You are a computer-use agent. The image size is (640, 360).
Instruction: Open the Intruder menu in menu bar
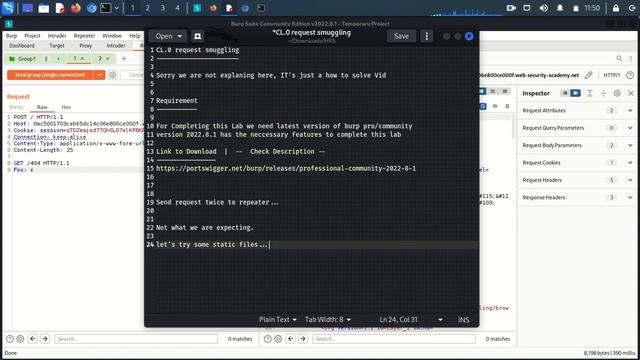click(57, 36)
